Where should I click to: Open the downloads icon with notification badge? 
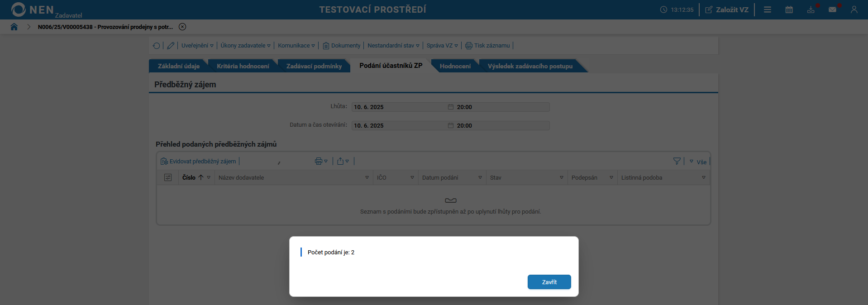point(811,10)
